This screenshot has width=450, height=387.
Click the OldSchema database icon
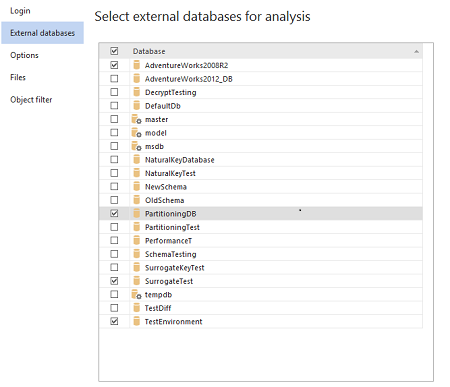tap(136, 200)
